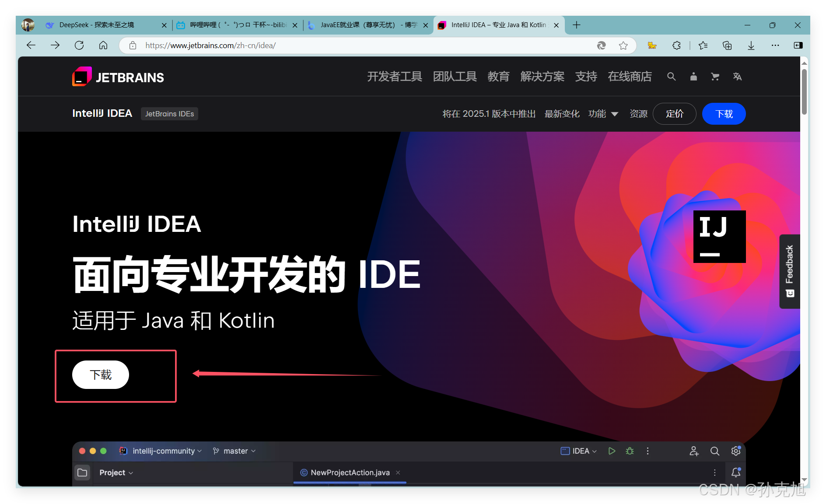Click the 定价 pricing button
The image size is (826, 504).
[675, 114]
